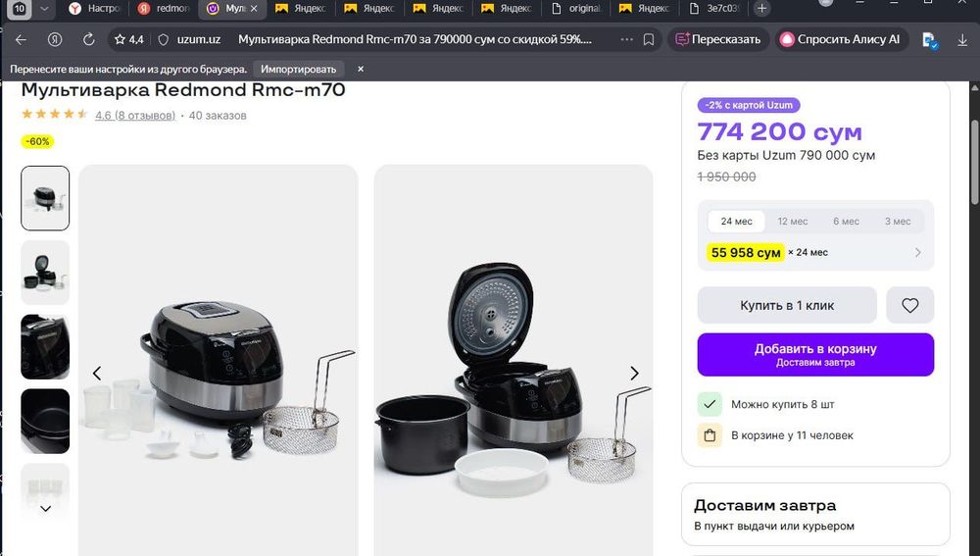Select second product thumbnail image
Screen dimensions: 980x556
(x=45, y=273)
